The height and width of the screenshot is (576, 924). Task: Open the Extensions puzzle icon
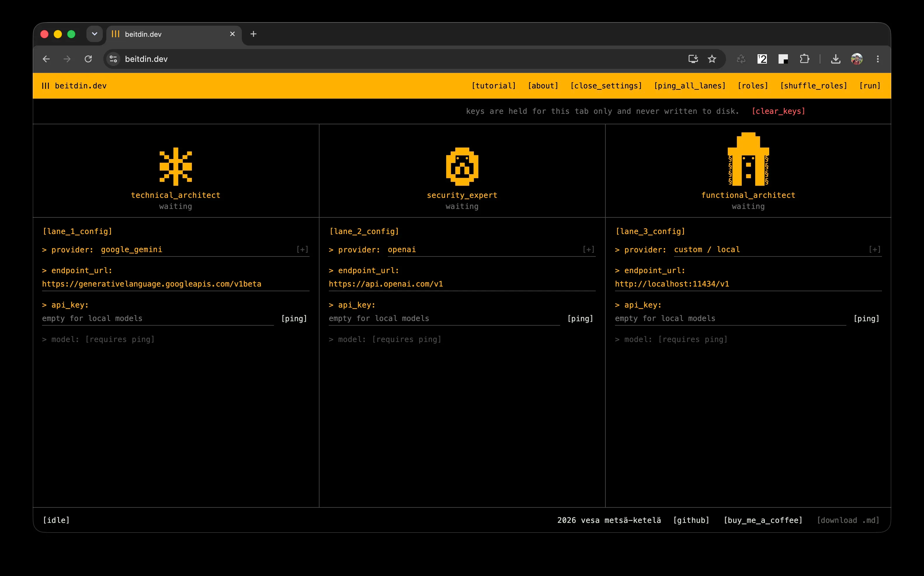(x=804, y=59)
